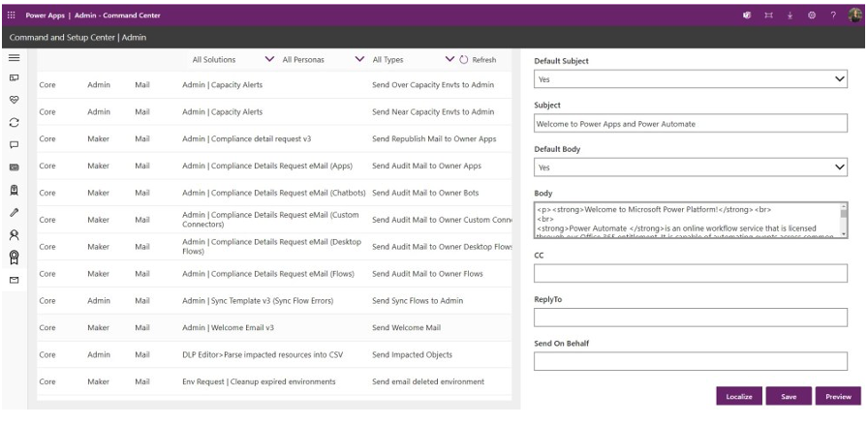The image size is (868, 425).
Task: Open the app launcher waffle icon
Action: [x=12, y=15]
